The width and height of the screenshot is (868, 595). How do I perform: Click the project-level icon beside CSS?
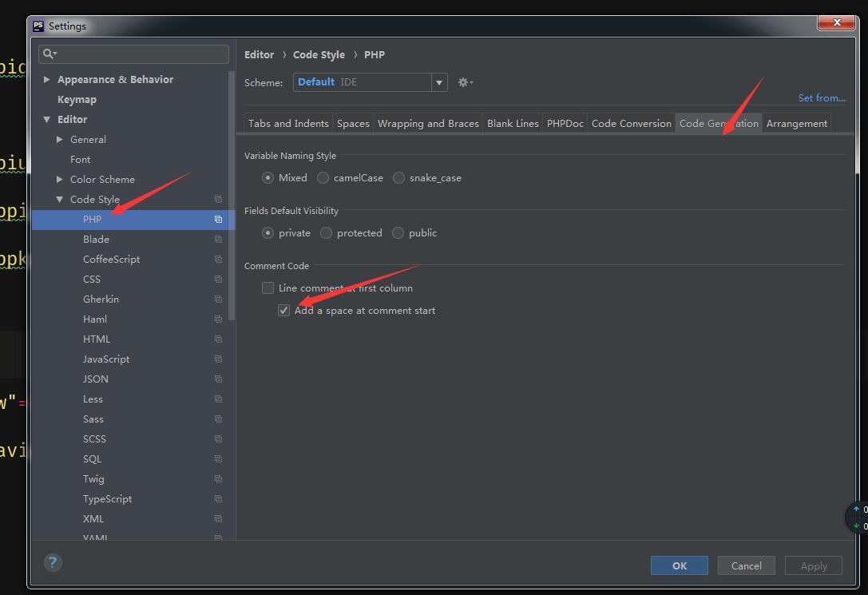coord(219,279)
